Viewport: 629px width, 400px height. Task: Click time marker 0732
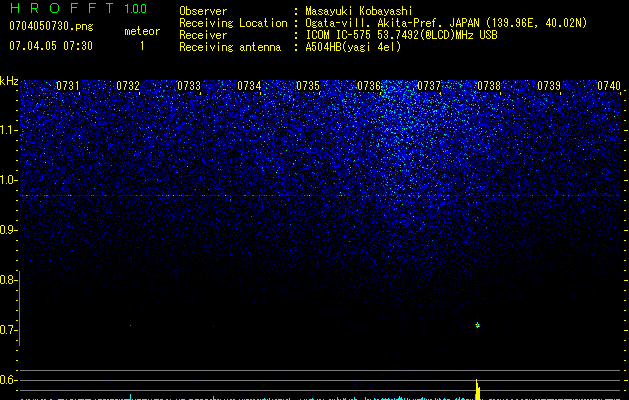(128, 86)
